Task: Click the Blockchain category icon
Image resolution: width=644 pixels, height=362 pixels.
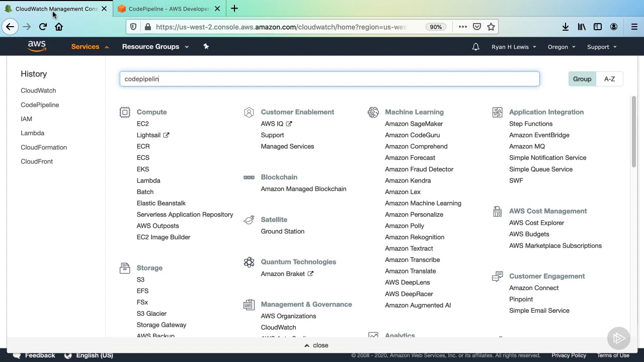Action: pos(249,177)
